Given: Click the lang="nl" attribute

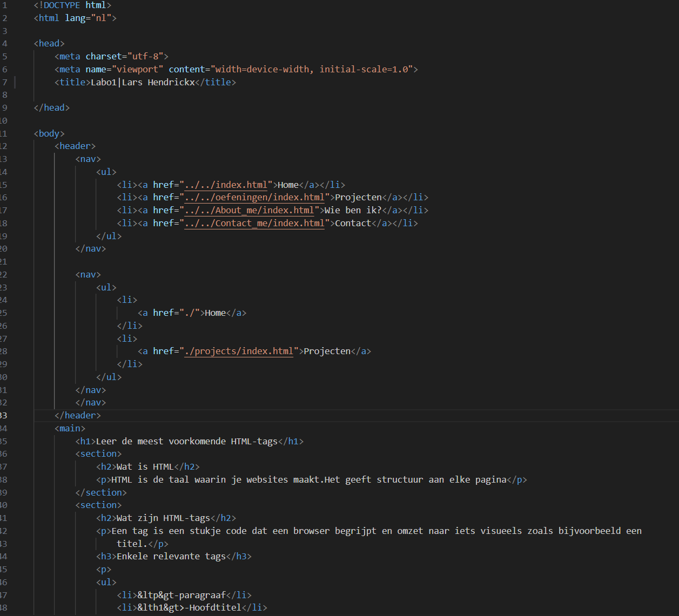Looking at the screenshot, I should (88, 18).
